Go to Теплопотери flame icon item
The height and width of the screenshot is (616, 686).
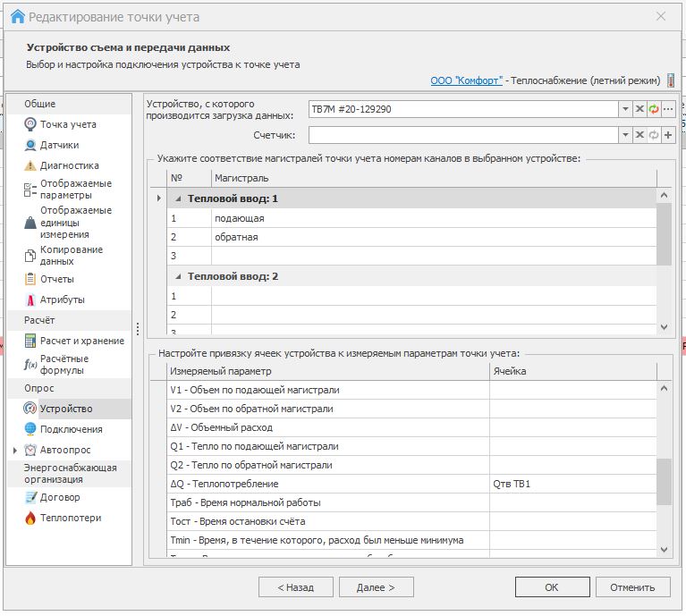[x=70, y=518]
